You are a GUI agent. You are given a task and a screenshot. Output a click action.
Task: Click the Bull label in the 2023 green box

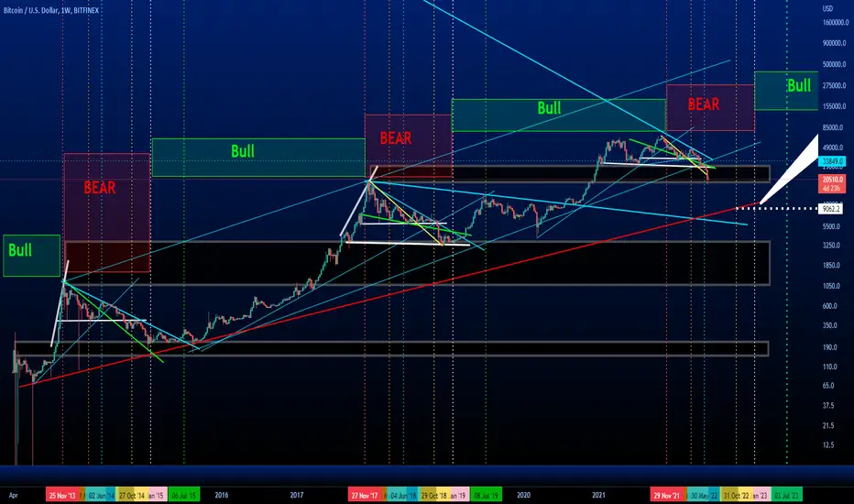[799, 85]
